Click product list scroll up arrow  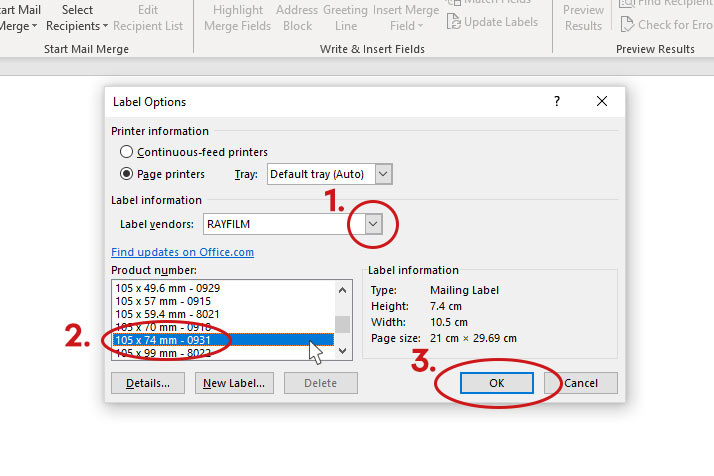pyautogui.click(x=343, y=290)
